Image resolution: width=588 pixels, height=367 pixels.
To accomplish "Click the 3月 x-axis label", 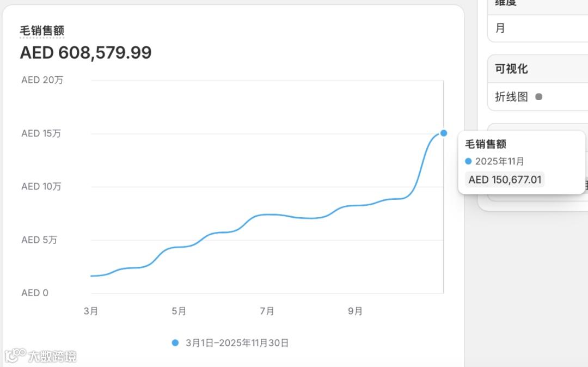I will pyautogui.click(x=91, y=311).
